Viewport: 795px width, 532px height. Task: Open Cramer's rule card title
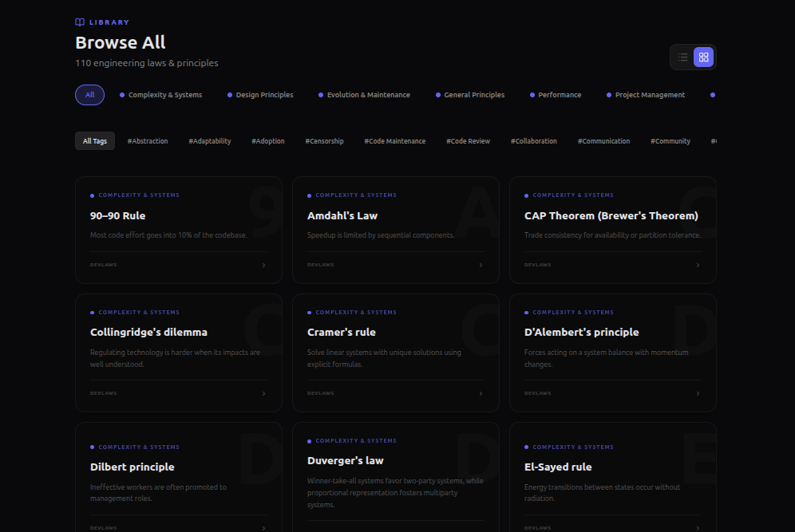pyautogui.click(x=341, y=333)
